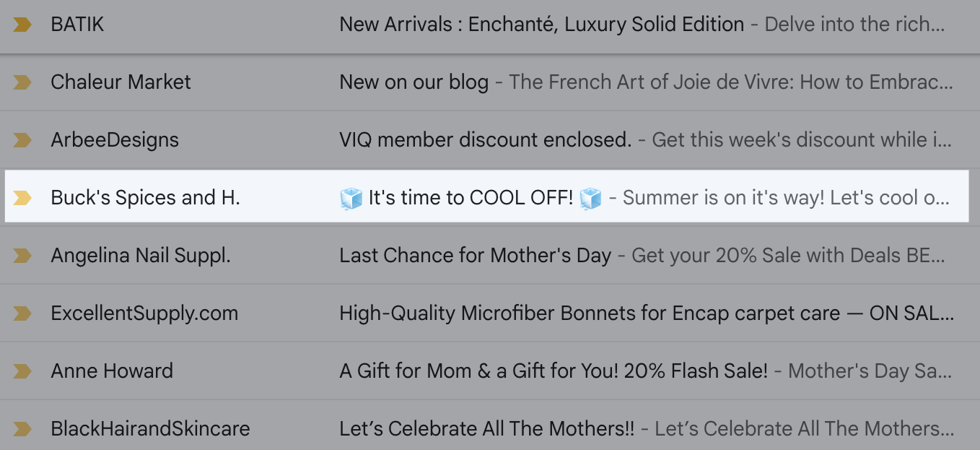Select the sender name BATIK

[77, 24]
